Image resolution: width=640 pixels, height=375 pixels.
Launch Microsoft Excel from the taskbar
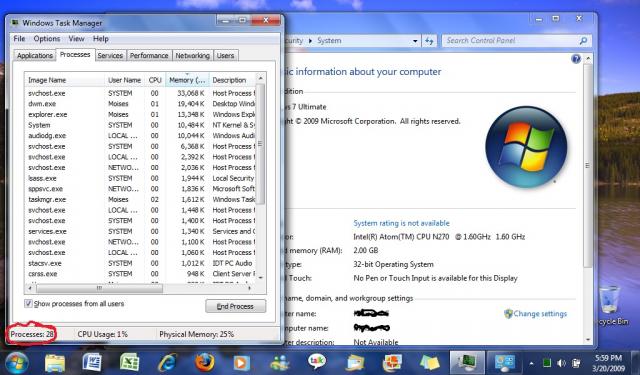(x=130, y=362)
